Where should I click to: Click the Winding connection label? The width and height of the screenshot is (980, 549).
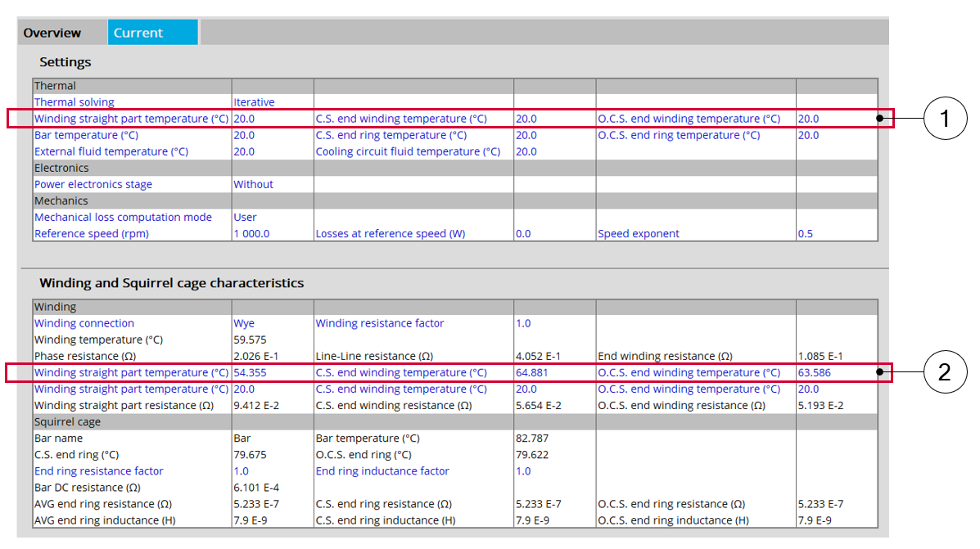pos(84,323)
